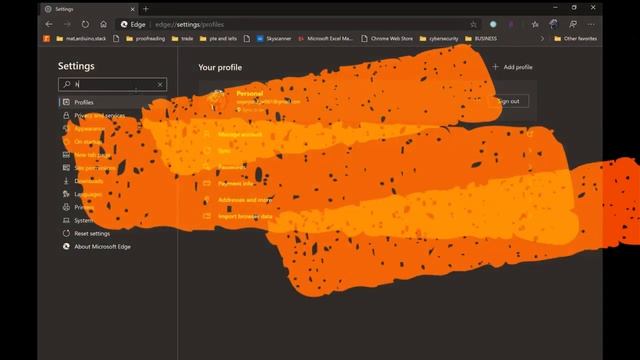Open the Chrome Web Store bookmark
Image resolution: width=640 pixels, height=360 pixels.
coord(387,38)
